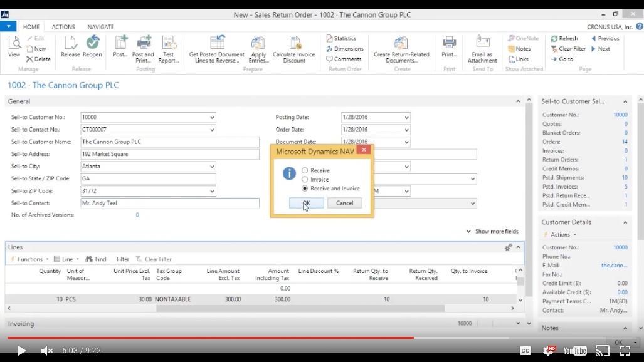Open Sell-to Customer No. dropdown
This screenshot has height=362, width=644.
click(212, 117)
